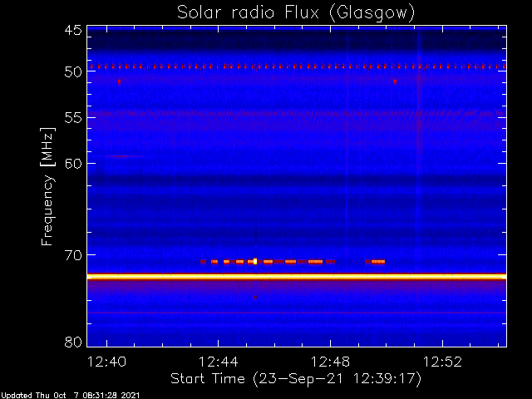Click the '55' frequency axis label
Viewport: 532px width, 399px height.
(73, 118)
